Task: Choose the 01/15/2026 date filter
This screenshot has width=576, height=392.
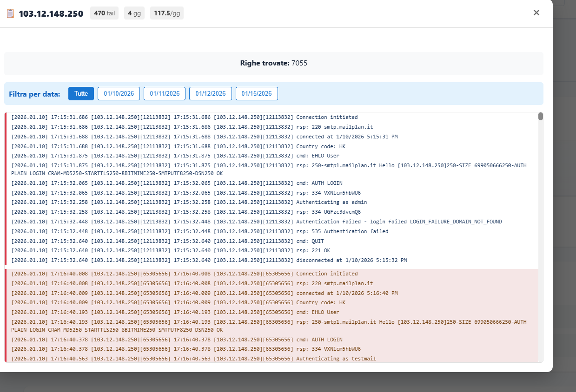Action: coord(257,93)
